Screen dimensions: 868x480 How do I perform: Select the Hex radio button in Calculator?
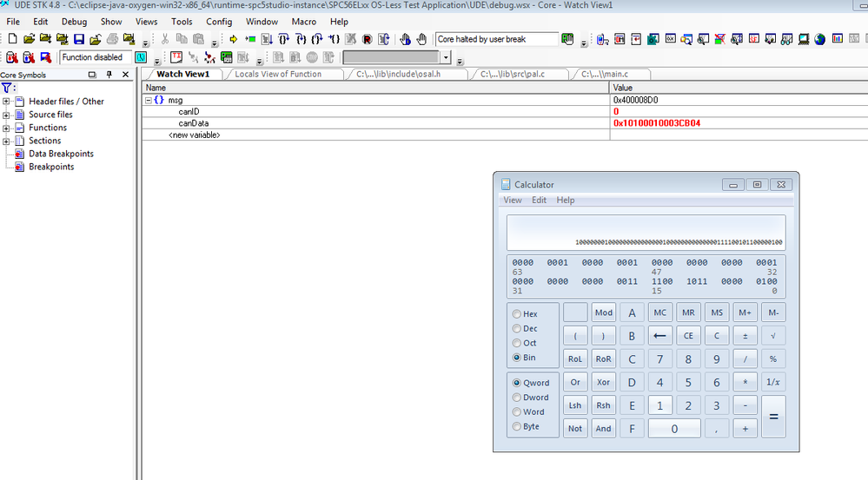click(516, 314)
